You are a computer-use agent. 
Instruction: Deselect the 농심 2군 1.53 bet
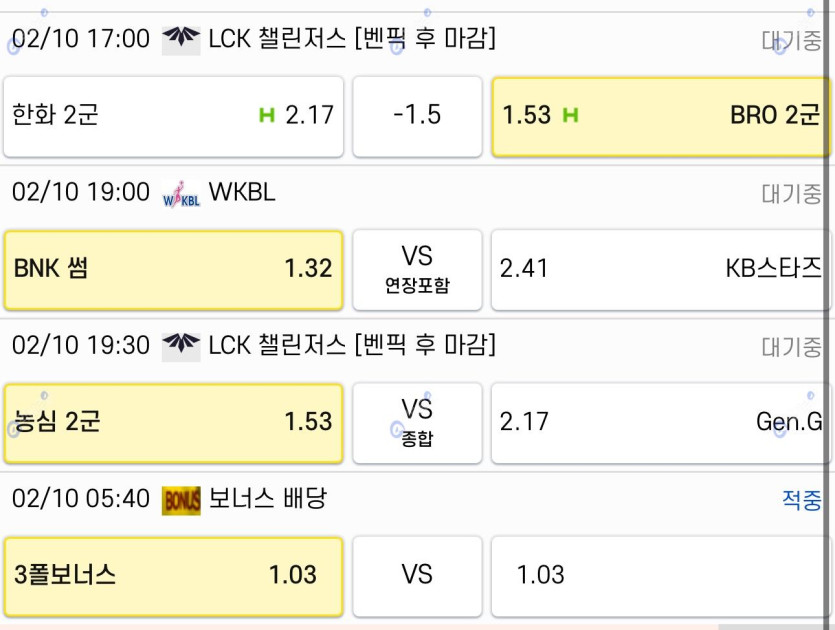[173, 422]
